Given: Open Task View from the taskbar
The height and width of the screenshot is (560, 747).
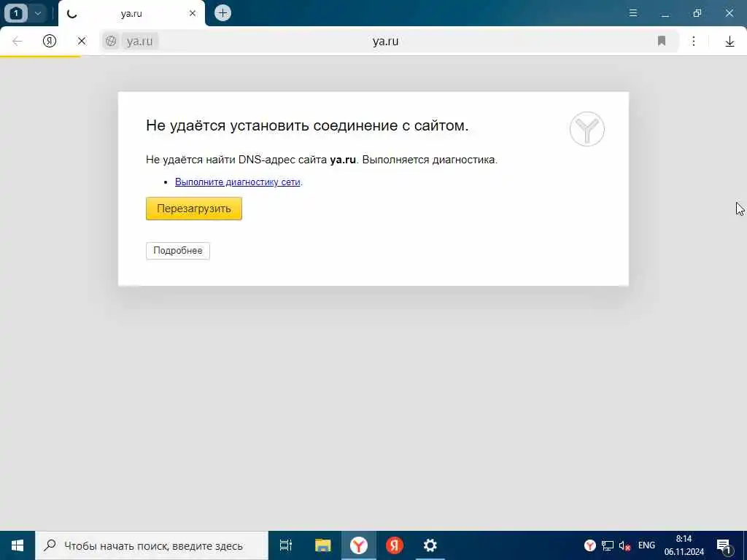Looking at the screenshot, I should 286,545.
